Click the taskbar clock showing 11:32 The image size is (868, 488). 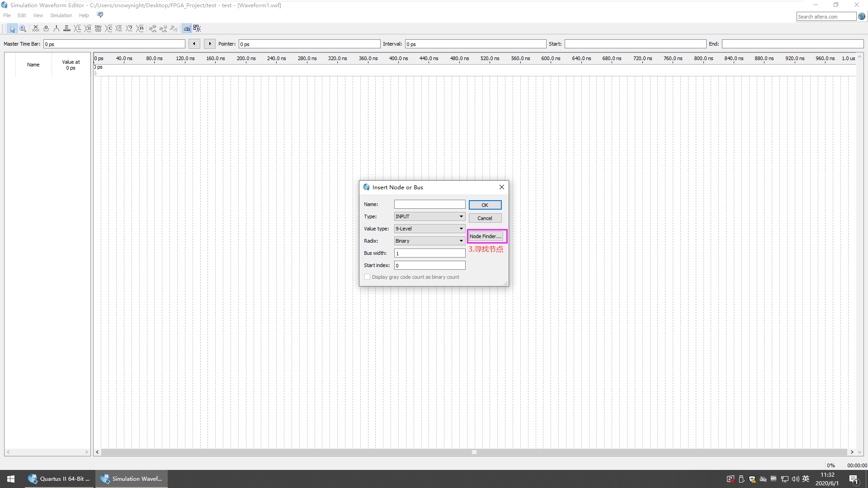tap(827, 479)
